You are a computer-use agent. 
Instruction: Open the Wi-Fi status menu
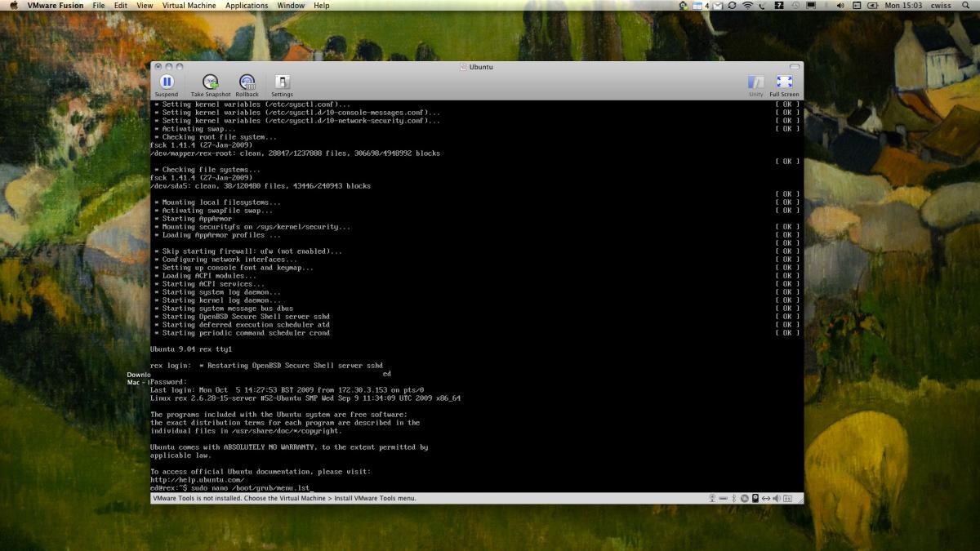(x=746, y=6)
